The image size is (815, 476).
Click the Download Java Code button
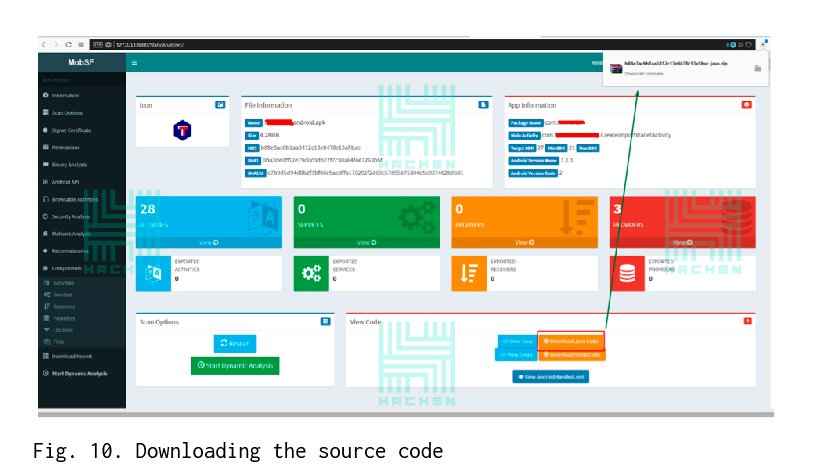pos(571,341)
